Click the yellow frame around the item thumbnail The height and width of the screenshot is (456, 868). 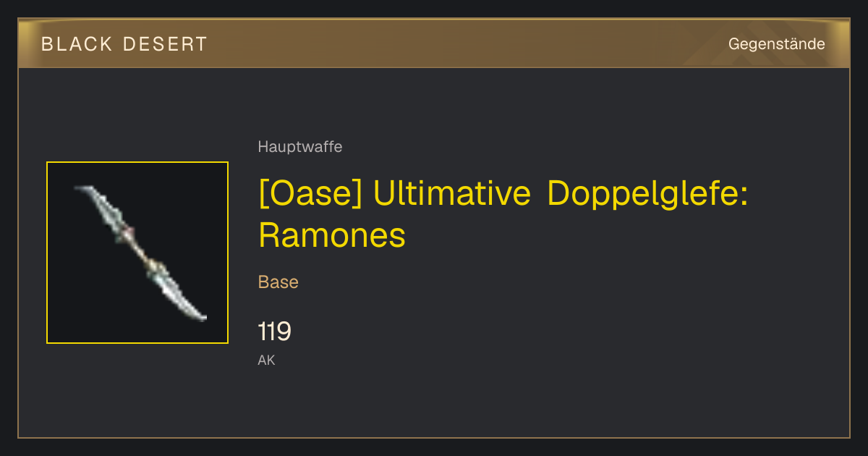[137, 162]
